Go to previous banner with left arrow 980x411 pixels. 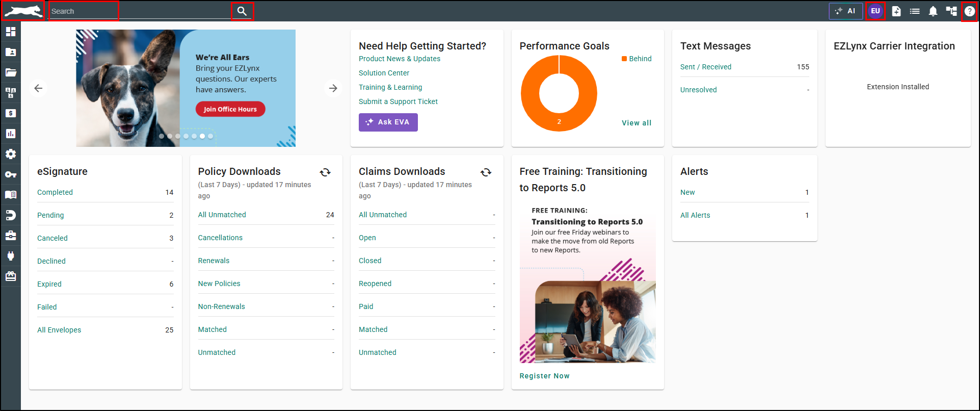point(38,88)
